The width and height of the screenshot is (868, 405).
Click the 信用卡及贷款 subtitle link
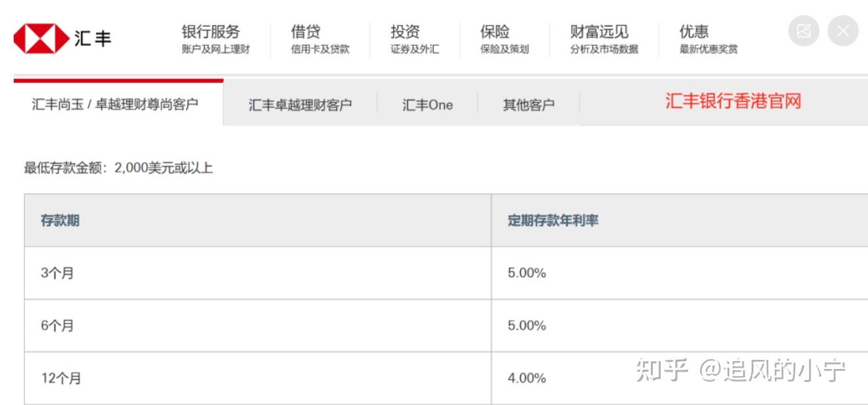pyautogui.click(x=319, y=48)
